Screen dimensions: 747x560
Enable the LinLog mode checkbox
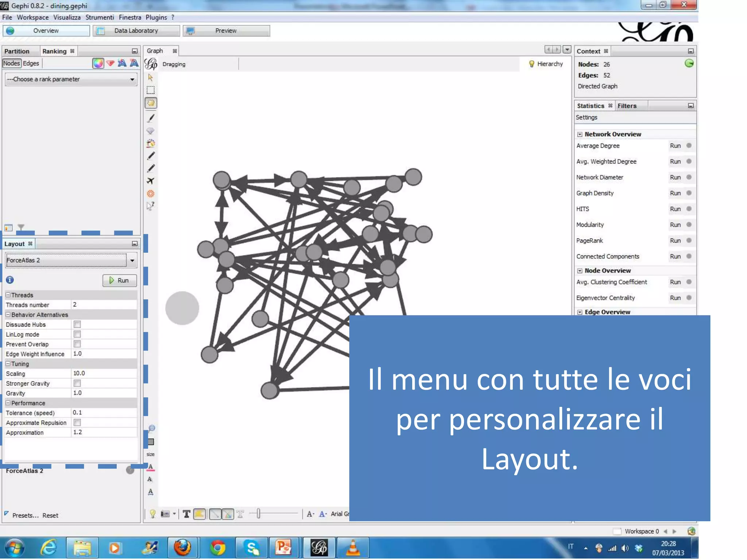(x=77, y=334)
